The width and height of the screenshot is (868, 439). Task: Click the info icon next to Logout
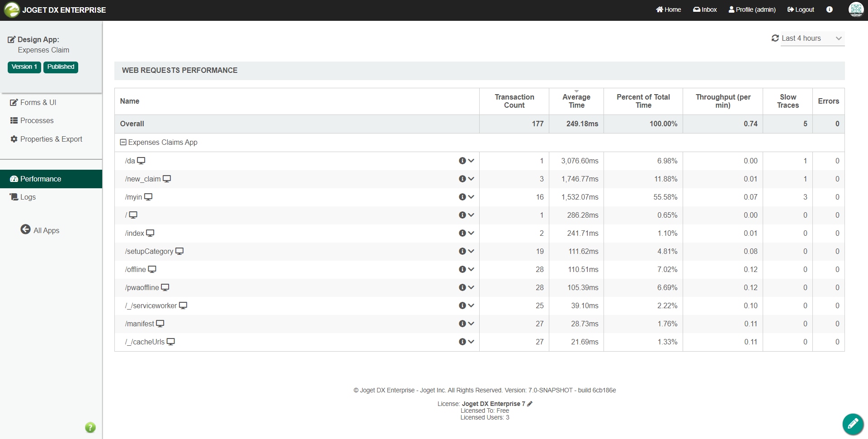coord(829,10)
